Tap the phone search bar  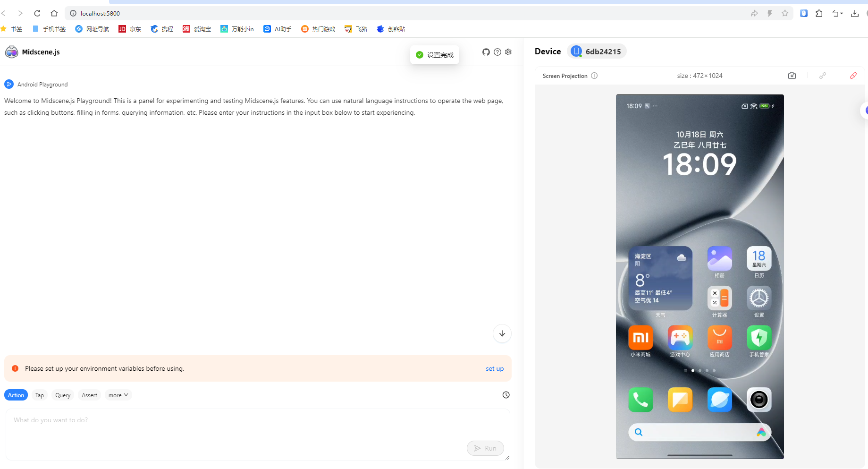click(x=699, y=432)
